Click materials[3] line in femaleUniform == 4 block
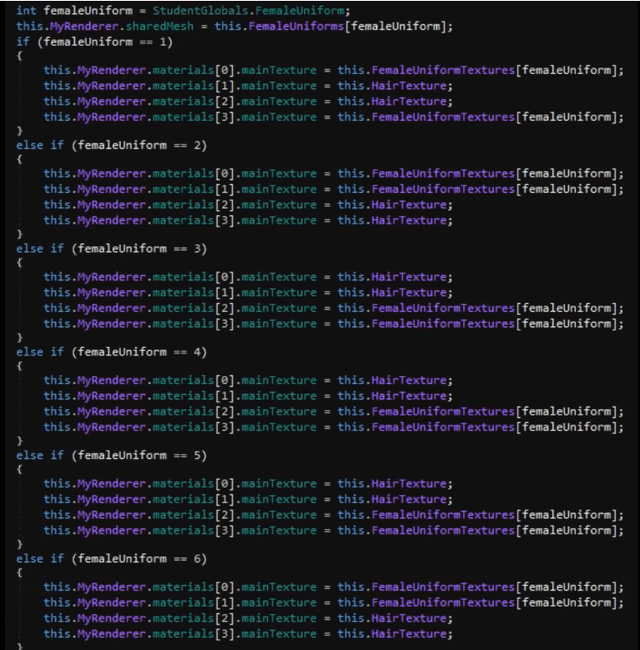Image resolution: width=640 pixels, height=650 pixels. [x=334, y=427]
